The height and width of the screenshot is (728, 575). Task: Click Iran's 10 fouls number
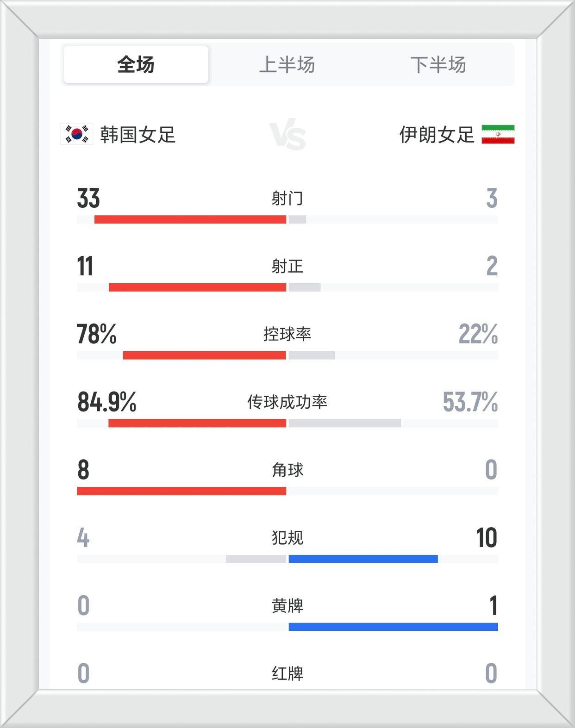click(486, 538)
